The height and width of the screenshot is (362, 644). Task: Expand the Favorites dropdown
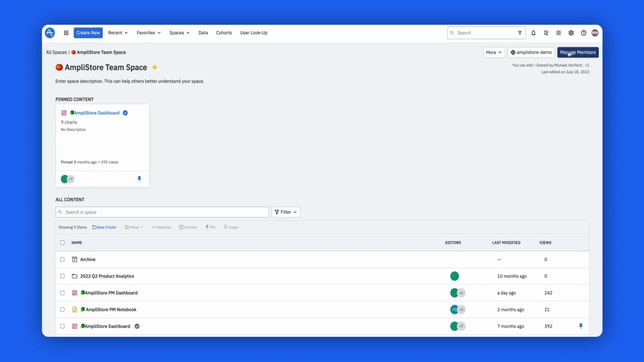click(x=148, y=33)
